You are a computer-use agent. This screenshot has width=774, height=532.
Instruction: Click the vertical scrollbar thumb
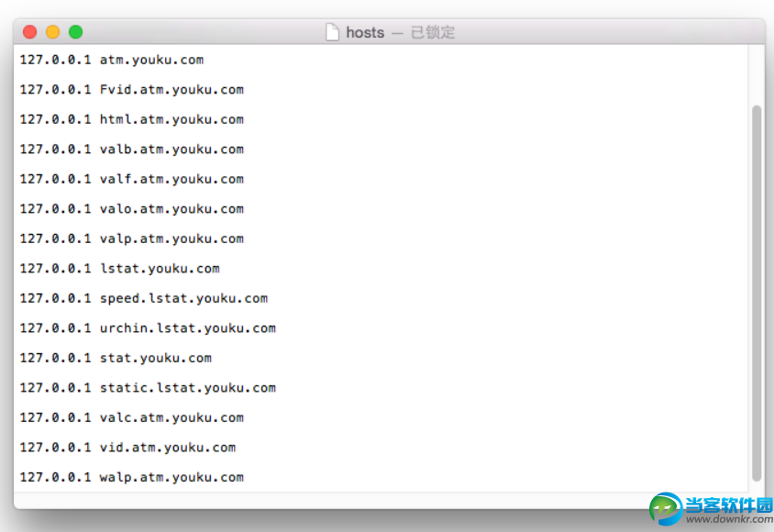pyautogui.click(x=757, y=294)
